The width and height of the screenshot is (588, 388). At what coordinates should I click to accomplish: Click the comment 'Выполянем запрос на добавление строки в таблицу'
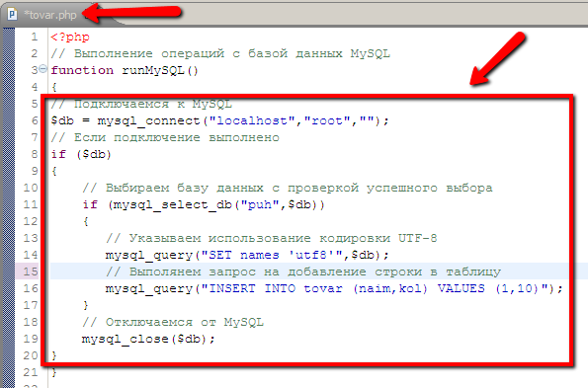(x=303, y=272)
